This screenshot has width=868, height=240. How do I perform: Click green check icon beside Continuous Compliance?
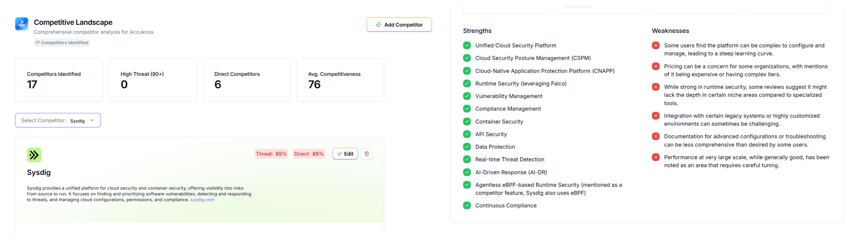pyautogui.click(x=467, y=205)
